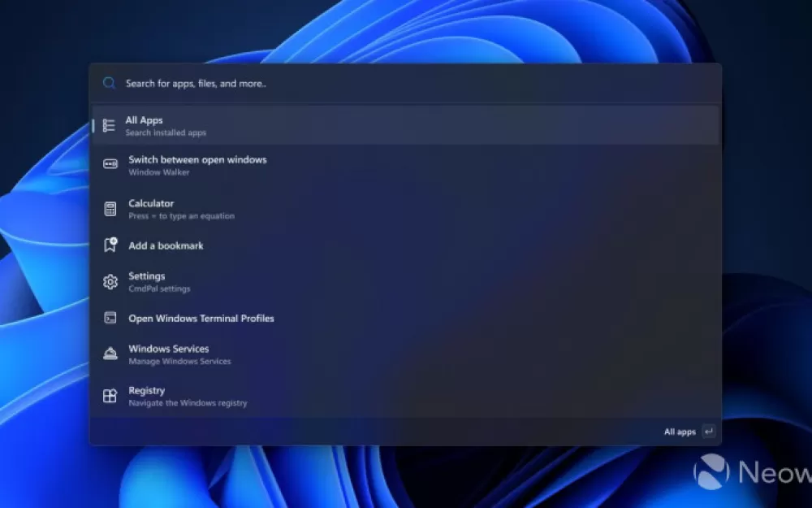Open 'Switch between open windows'
The image size is (812, 508).
(x=198, y=159)
